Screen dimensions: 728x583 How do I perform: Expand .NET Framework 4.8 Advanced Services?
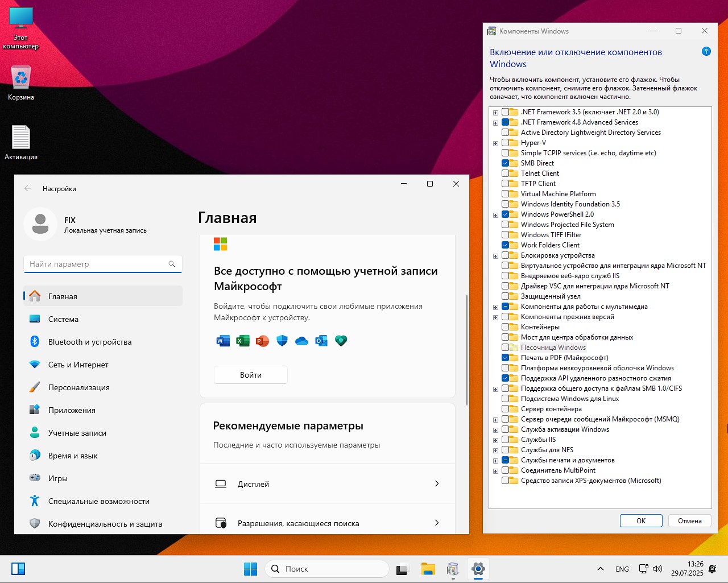[495, 123]
